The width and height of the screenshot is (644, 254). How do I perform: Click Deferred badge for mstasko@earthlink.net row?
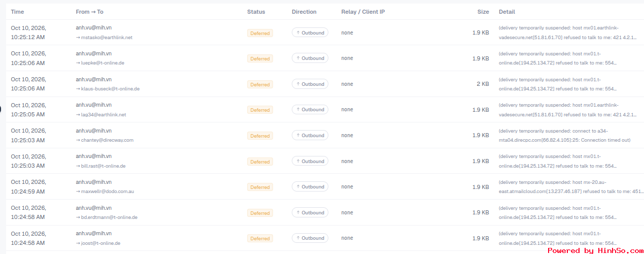tap(260, 33)
